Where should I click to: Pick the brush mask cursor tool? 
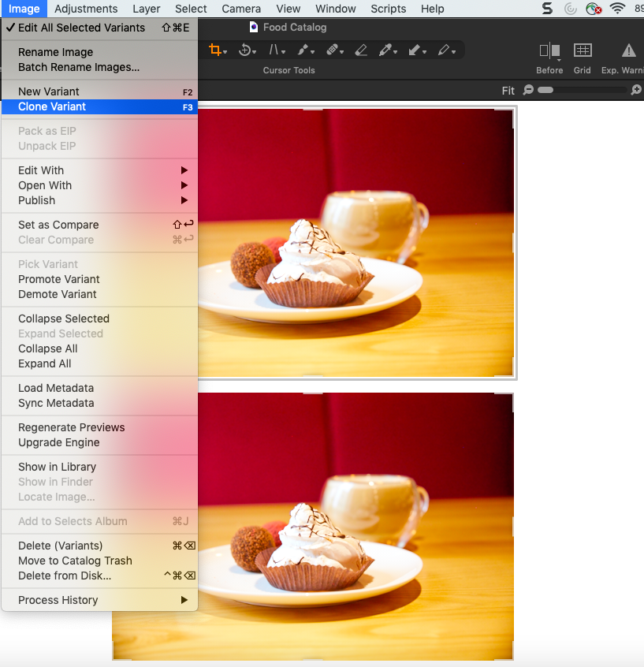click(x=303, y=50)
